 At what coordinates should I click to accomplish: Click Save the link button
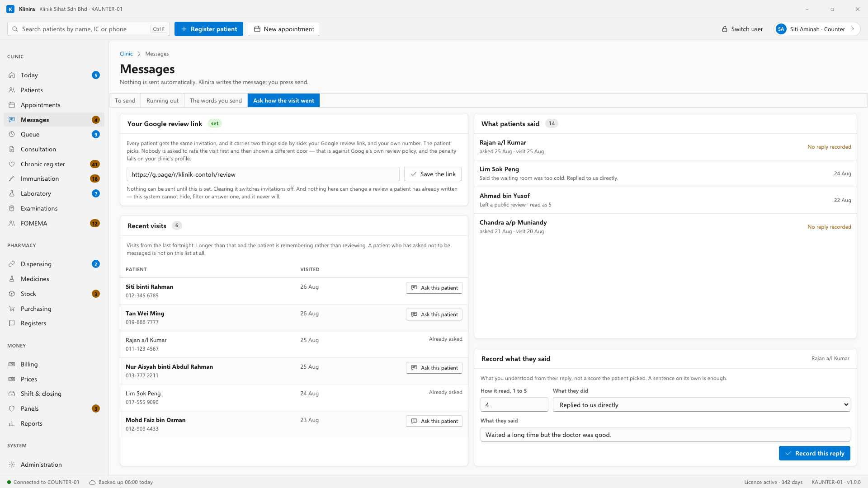[x=433, y=174]
